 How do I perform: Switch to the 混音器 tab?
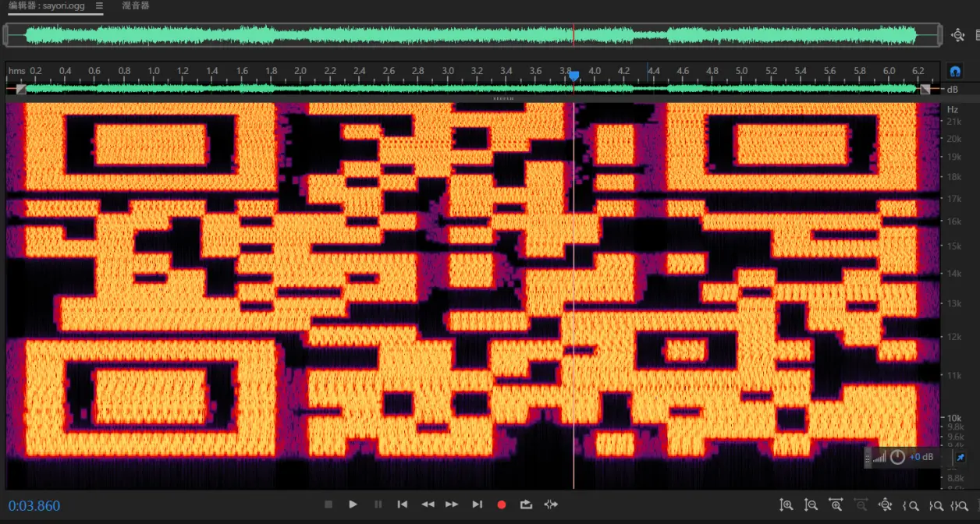(136, 5)
